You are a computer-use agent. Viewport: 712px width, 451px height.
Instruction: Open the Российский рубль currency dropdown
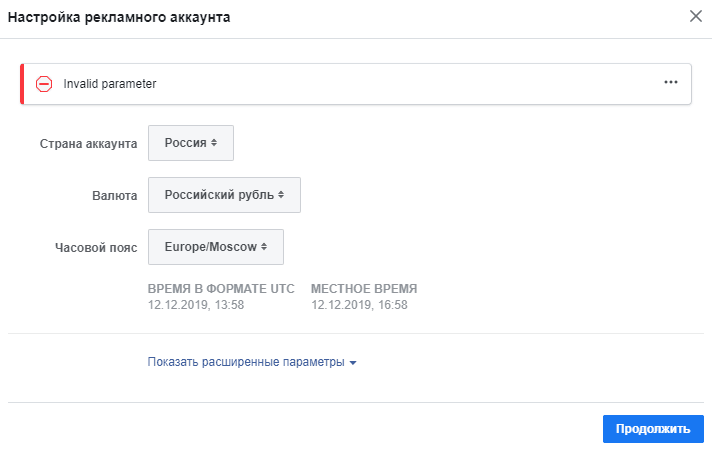point(224,194)
